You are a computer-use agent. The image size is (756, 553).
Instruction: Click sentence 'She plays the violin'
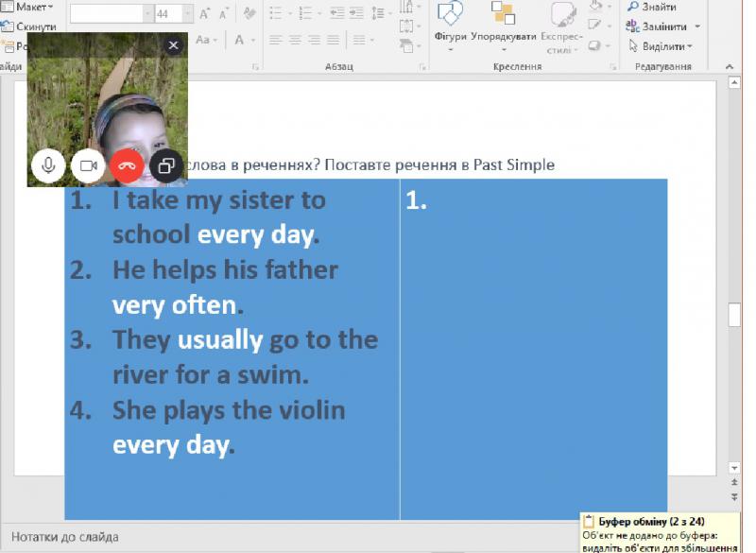point(229,410)
